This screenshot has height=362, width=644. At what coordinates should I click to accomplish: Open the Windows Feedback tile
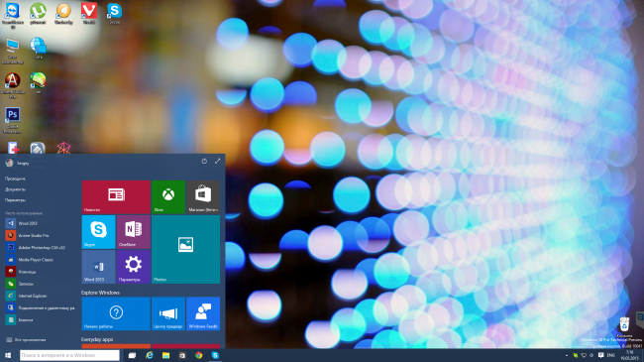click(203, 313)
